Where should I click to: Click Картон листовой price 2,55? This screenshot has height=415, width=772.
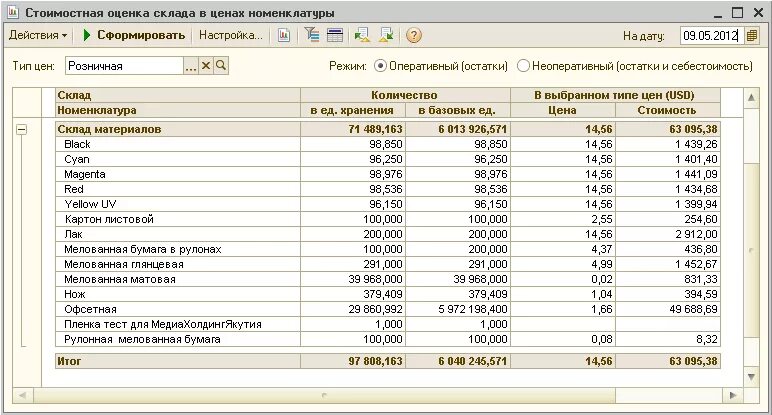602,219
